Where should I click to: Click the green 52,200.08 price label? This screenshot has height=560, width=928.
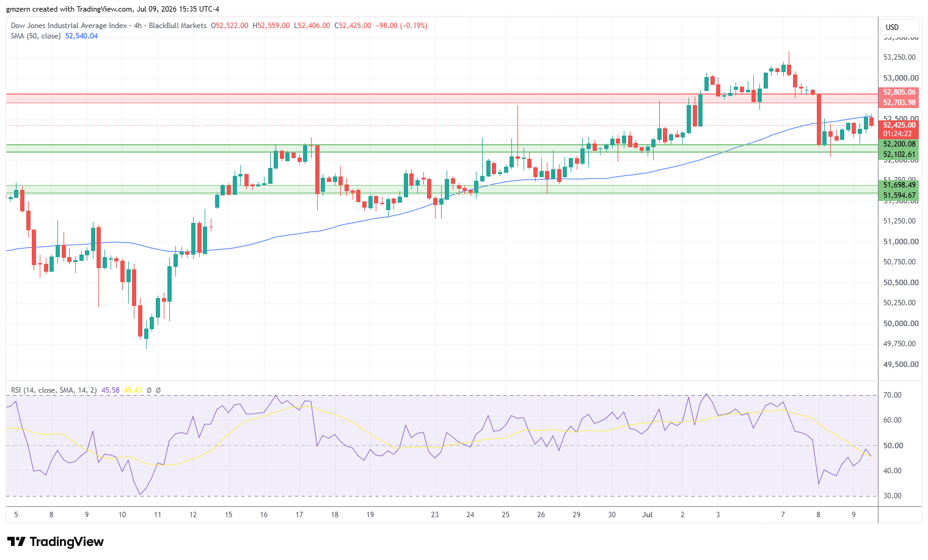(x=899, y=144)
